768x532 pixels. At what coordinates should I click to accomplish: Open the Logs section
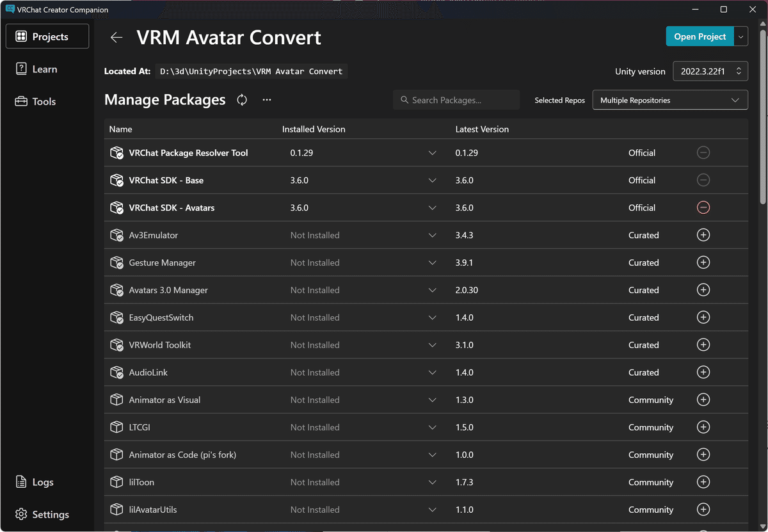click(x=47, y=482)
